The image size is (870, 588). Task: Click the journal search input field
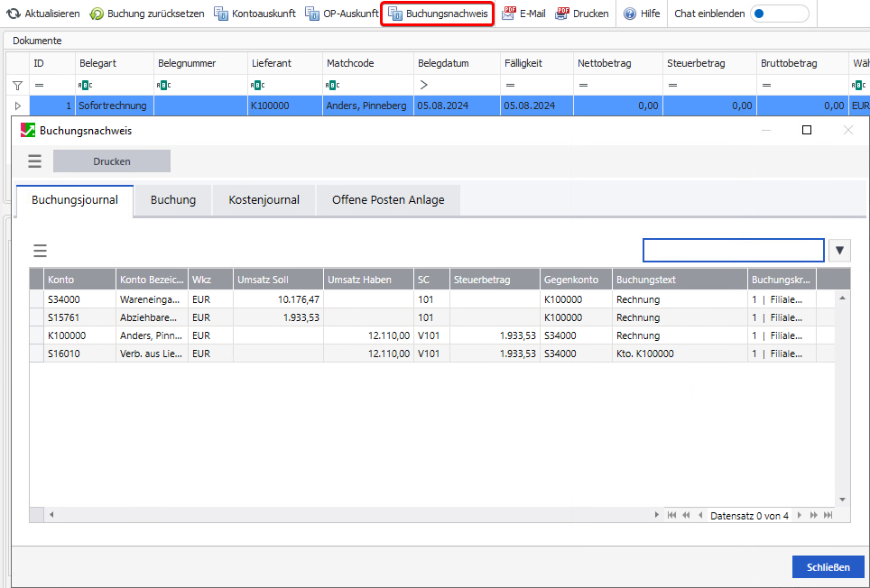[x=733, y=250]
